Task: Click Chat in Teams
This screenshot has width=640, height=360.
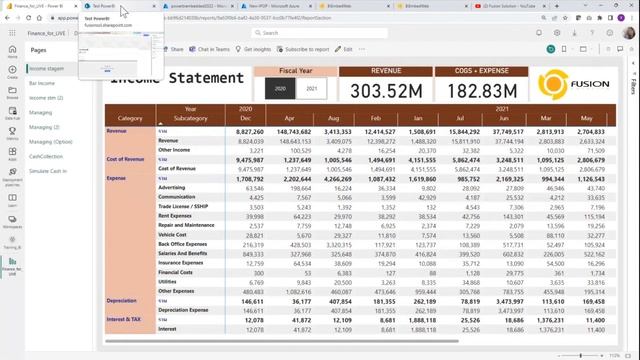Action: [x=209, y=49]
